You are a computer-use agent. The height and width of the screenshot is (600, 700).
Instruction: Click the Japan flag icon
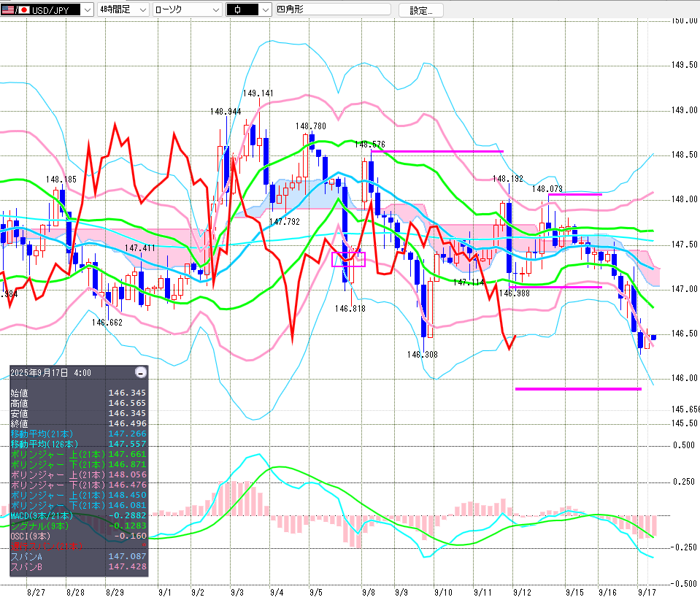pos(23,9)
